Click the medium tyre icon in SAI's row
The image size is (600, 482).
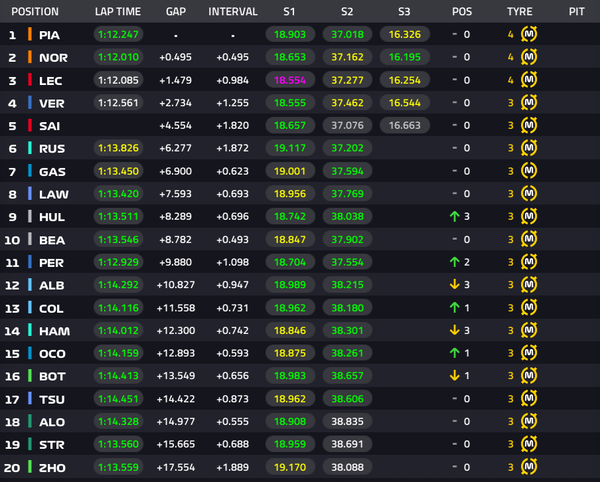(x=529, y=125)
